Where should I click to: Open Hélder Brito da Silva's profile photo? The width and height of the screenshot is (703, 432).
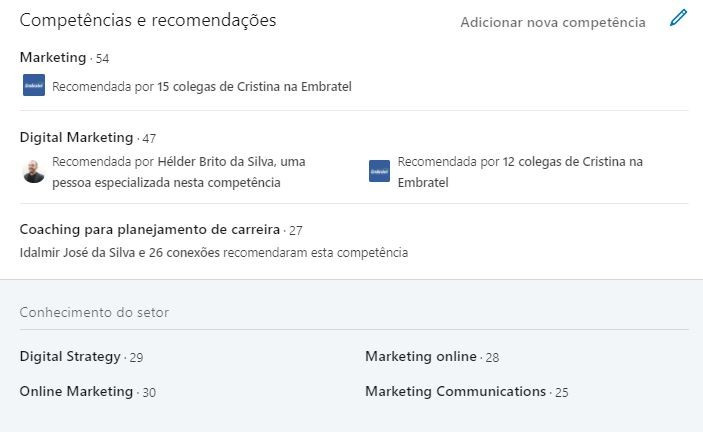click(34, 171)
